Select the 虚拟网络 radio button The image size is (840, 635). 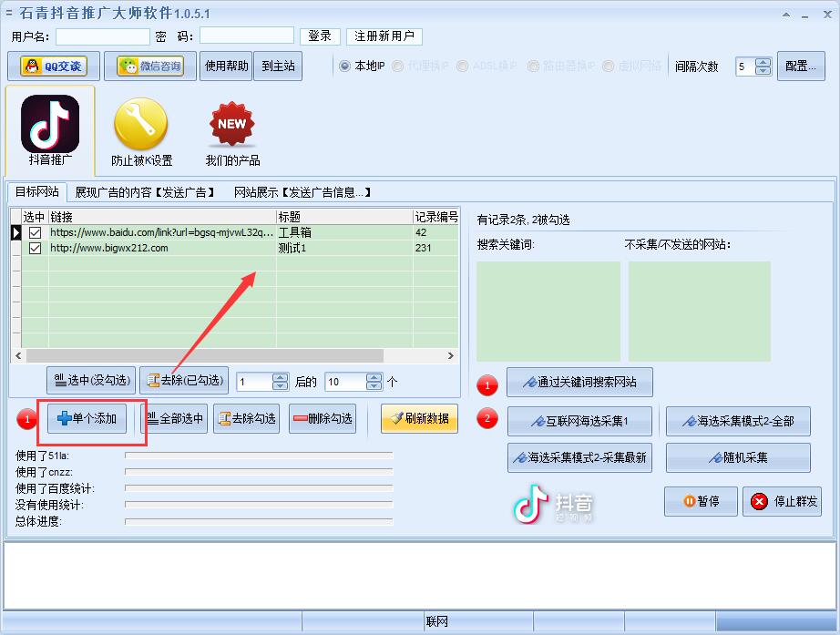tap(608, 66)
